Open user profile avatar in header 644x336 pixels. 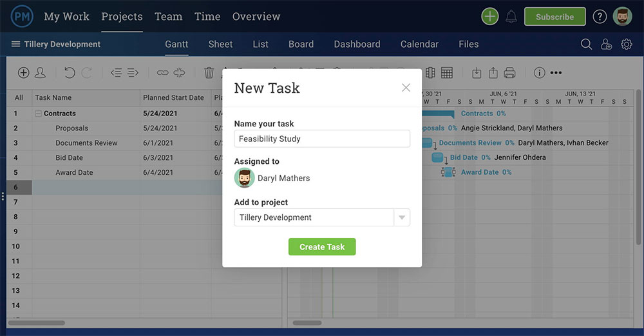622,17
